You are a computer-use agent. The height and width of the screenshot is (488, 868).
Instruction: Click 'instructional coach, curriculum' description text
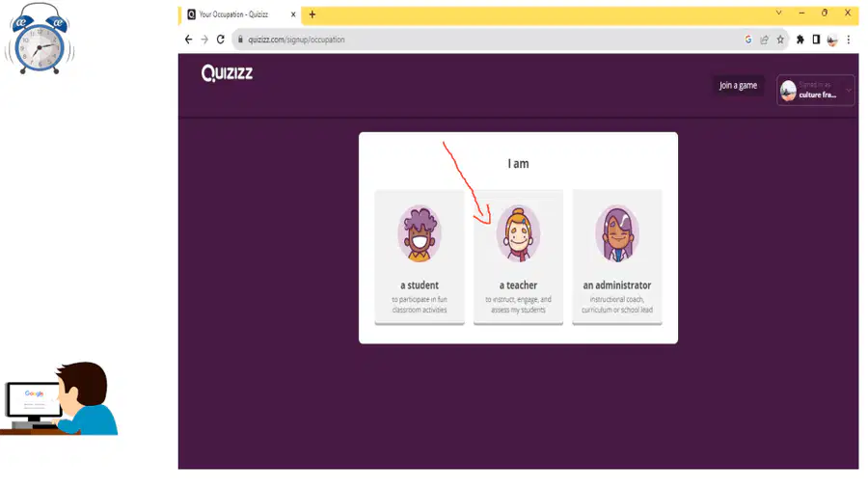[x=616, y=305]
